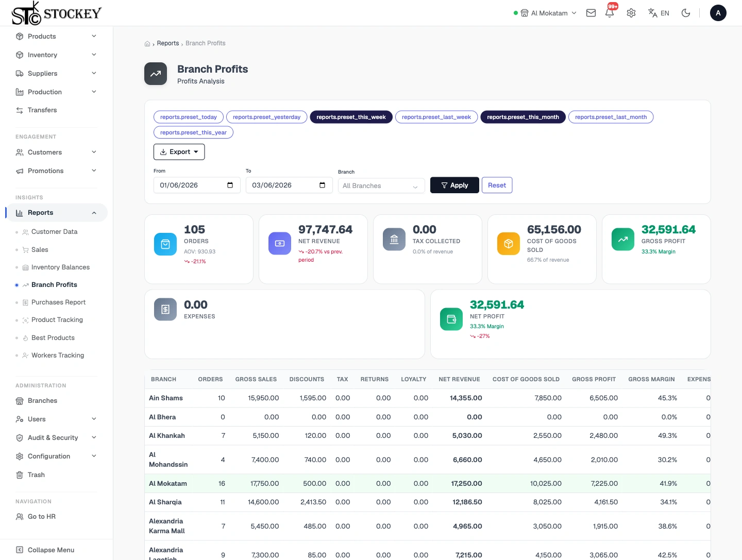Screen dimensions: 742x560
Task: Open Product Tracking report
Action: [57, 320]
